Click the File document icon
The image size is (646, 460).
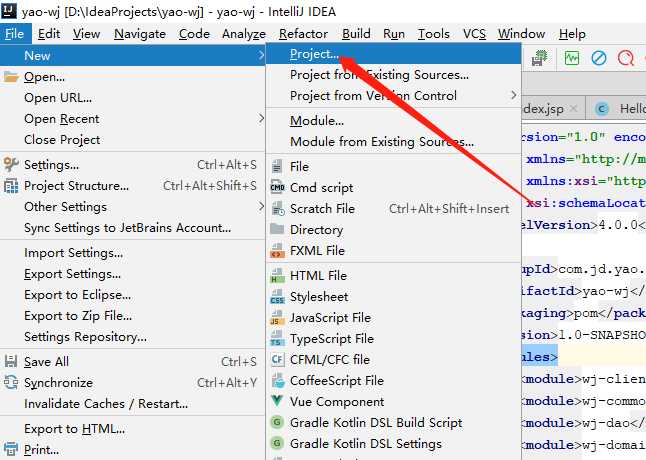tap(277, 166)
